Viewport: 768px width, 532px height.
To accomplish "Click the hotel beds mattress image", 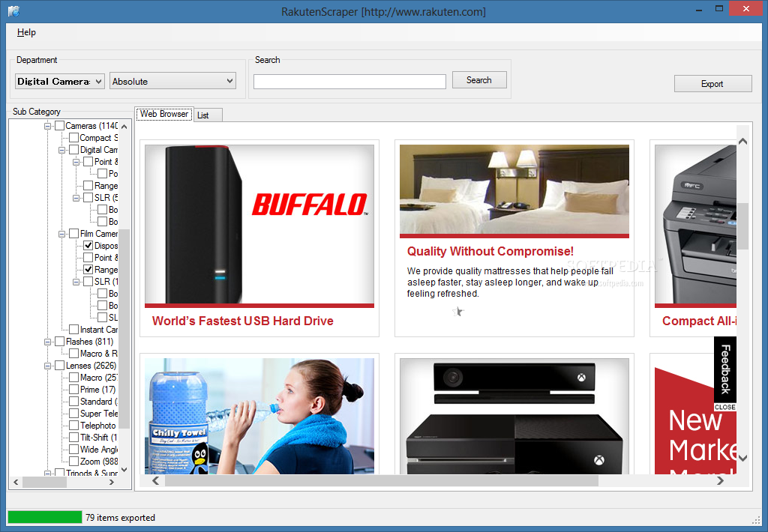I will pyautogui.click(x=514, y=190).
